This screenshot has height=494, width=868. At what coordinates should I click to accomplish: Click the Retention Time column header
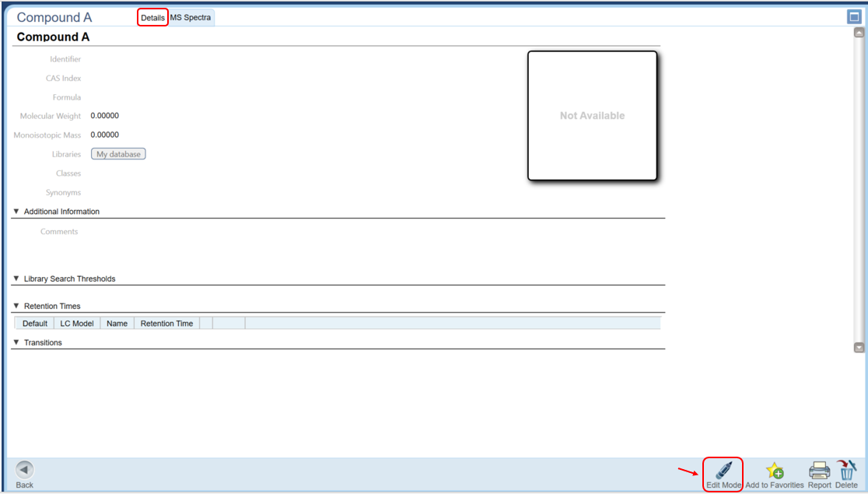tap(166, 323)
